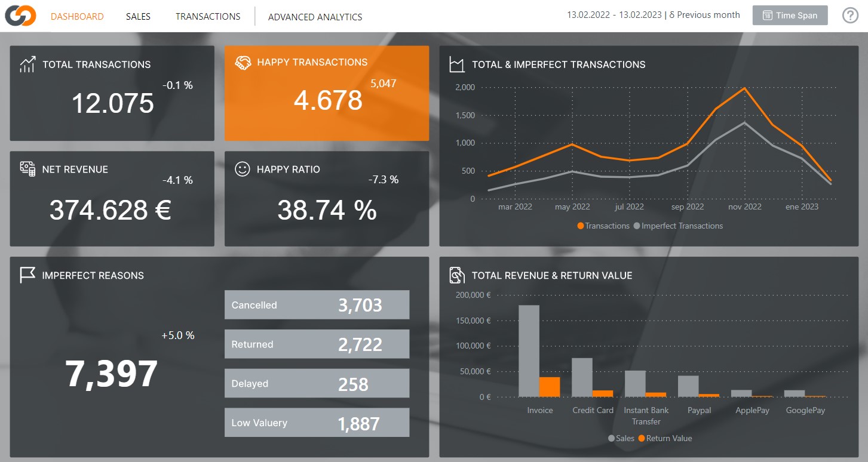868x462 pixels.
Task: Select the Returned reason tile
Action: [317, 344]
